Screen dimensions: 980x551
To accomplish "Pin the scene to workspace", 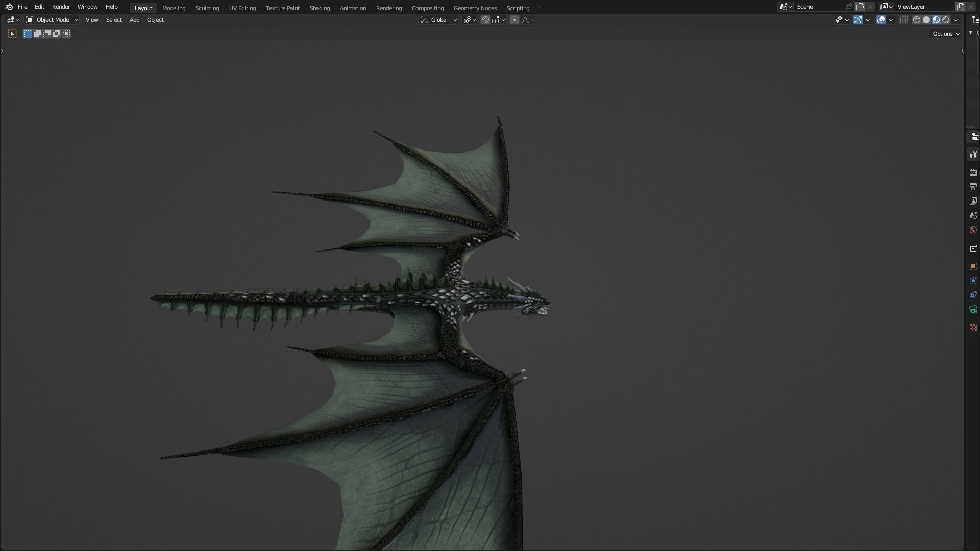I will click(849, 7).
